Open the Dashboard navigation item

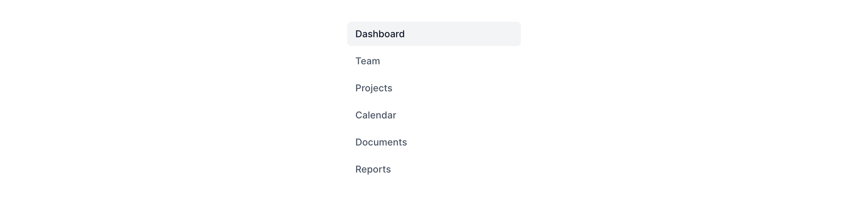click(380, 34)
